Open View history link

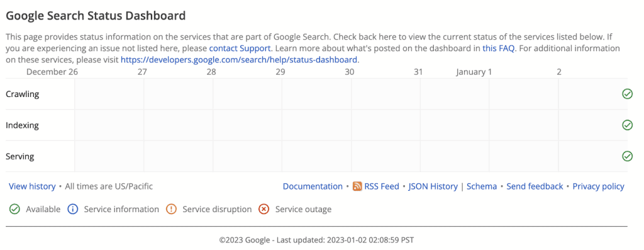click(x=32, y=186)
